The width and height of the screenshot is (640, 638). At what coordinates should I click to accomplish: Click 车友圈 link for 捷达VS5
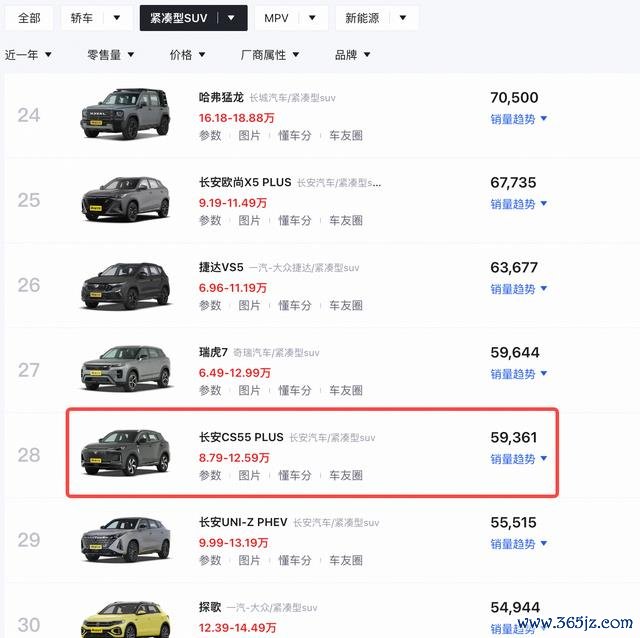coord(345,305)
